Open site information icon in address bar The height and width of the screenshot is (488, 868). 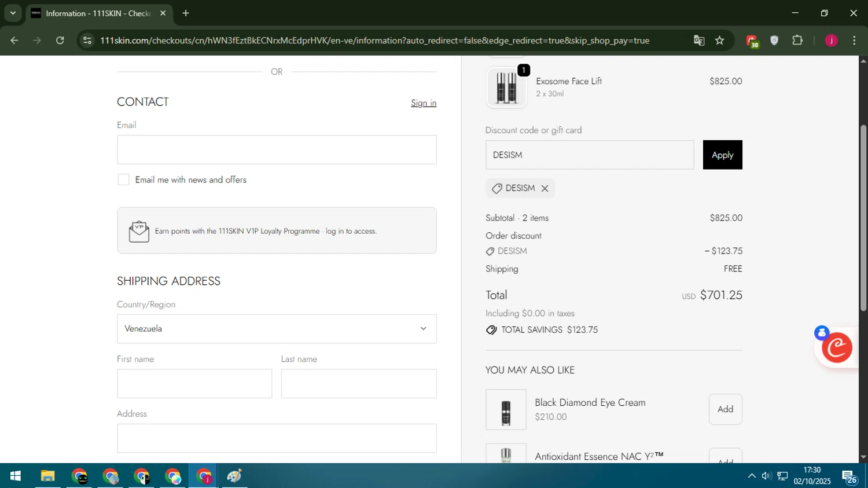coord(87,41)
